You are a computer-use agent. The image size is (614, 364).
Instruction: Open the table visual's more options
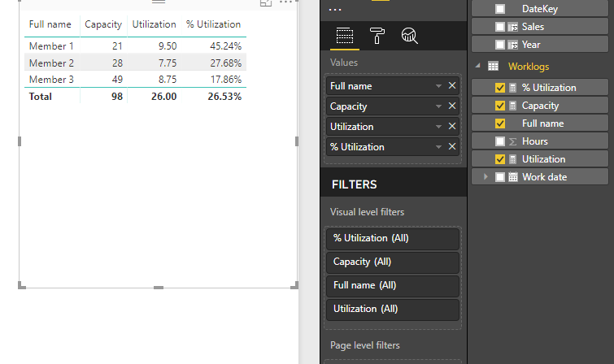tap(285, 2)
